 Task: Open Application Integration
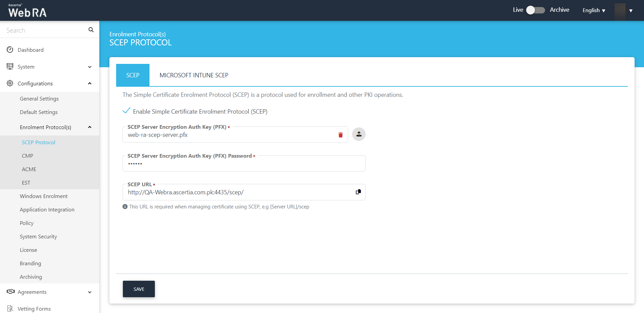[47, 209]
